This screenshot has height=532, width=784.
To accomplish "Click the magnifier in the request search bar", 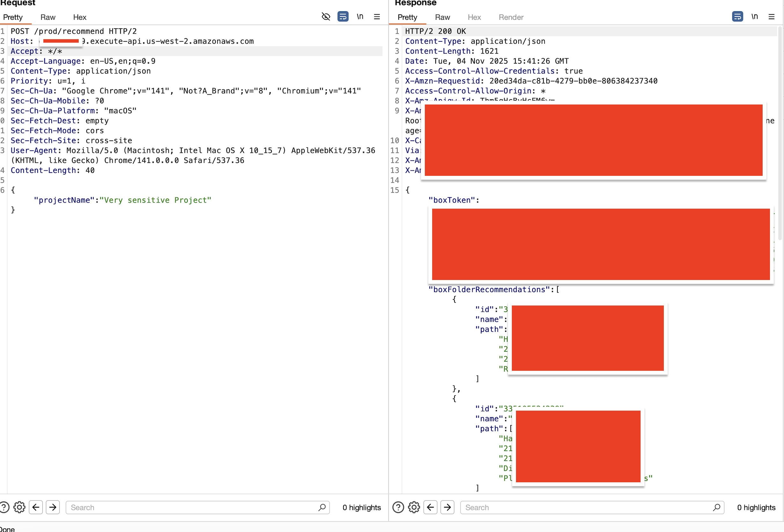I will (x=322, y=507).
